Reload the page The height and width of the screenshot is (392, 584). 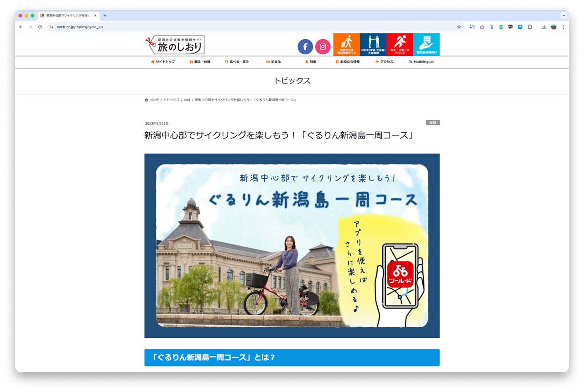click(40, 27)
